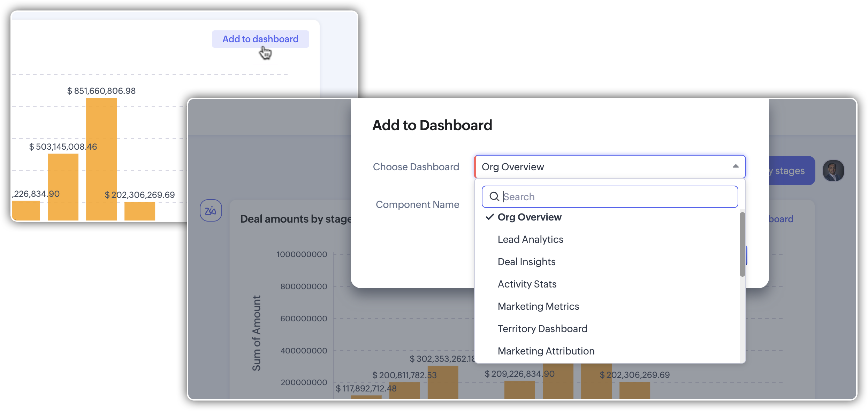The image size is (868, 411).
Task: Collapse the Choose Dashboard dropdown arrow
Action: coord(736,166)
